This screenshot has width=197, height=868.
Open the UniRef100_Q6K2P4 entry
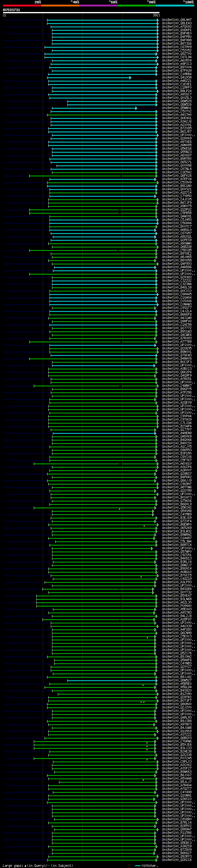[177, 372]
